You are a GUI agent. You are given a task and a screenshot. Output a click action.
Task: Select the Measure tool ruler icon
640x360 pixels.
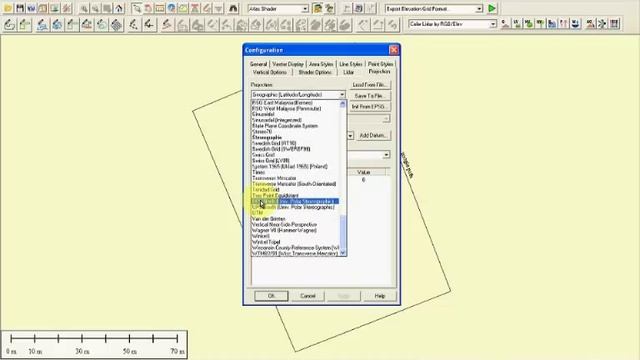click(160, 8)
